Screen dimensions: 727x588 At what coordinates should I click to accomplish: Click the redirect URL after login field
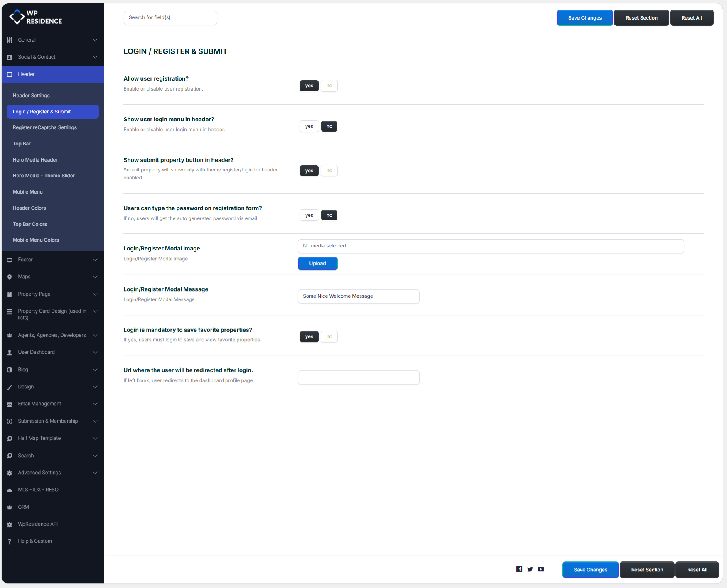coord(359,377)
